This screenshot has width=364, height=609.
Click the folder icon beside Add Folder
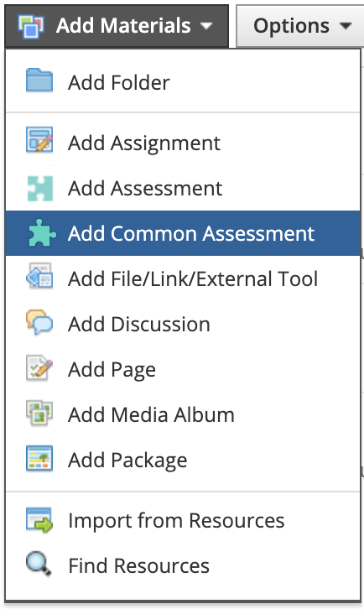tap(39, 81)
